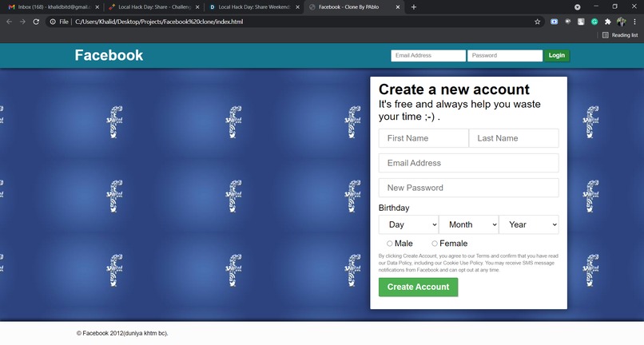Click the blue screen-capture extension icon
Viewport: 644px width, 345px height.
[x=554, y=22]
